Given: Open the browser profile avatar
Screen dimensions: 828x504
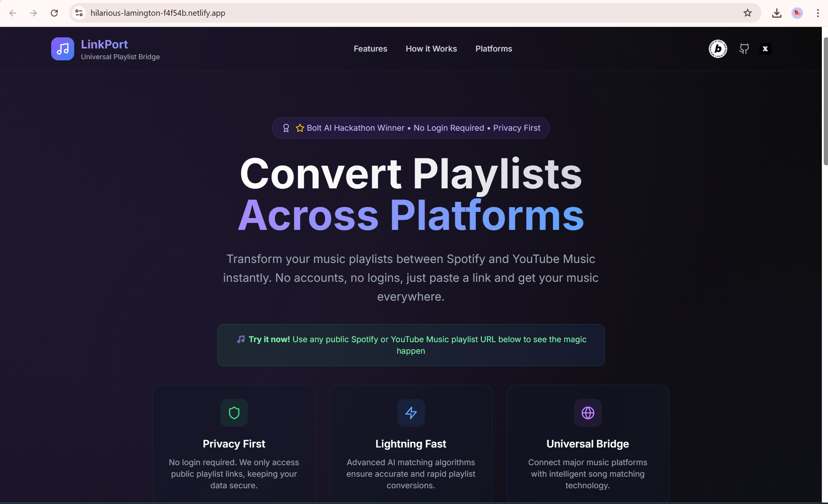Looking at the screenshot, I should tap(797, 13).
